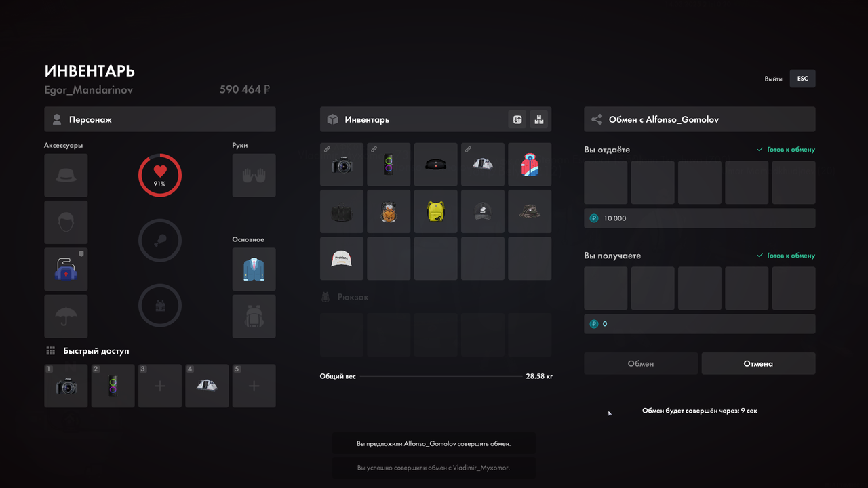
Task: Click the Персонаж panel header
Action: click(x=160, y=119)
